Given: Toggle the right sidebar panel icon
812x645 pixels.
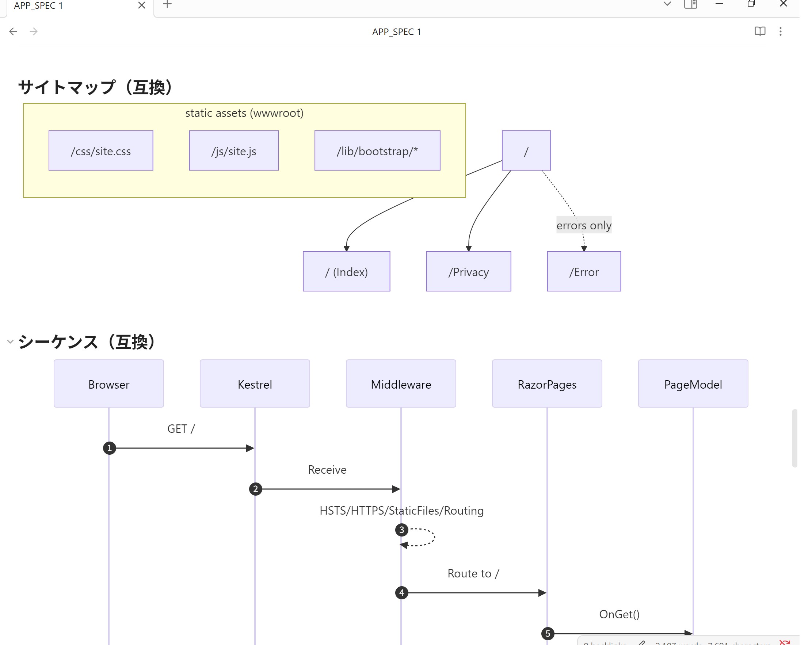Looking at the screenshot, I should [690, 4].
